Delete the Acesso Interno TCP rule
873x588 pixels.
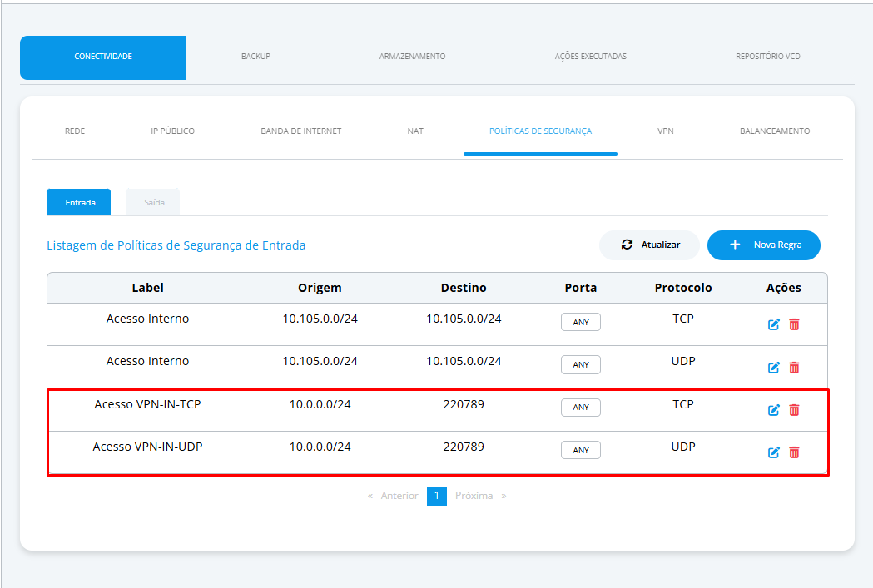794,324
